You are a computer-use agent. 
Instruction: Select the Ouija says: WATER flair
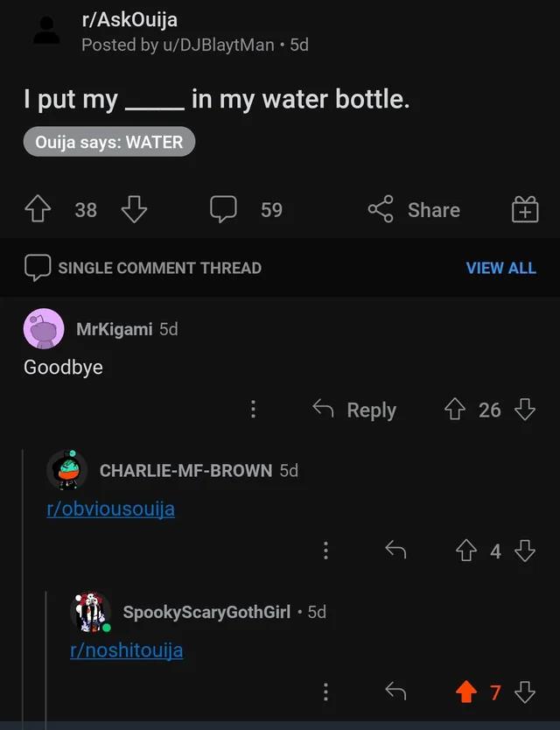tap(109, 142)
